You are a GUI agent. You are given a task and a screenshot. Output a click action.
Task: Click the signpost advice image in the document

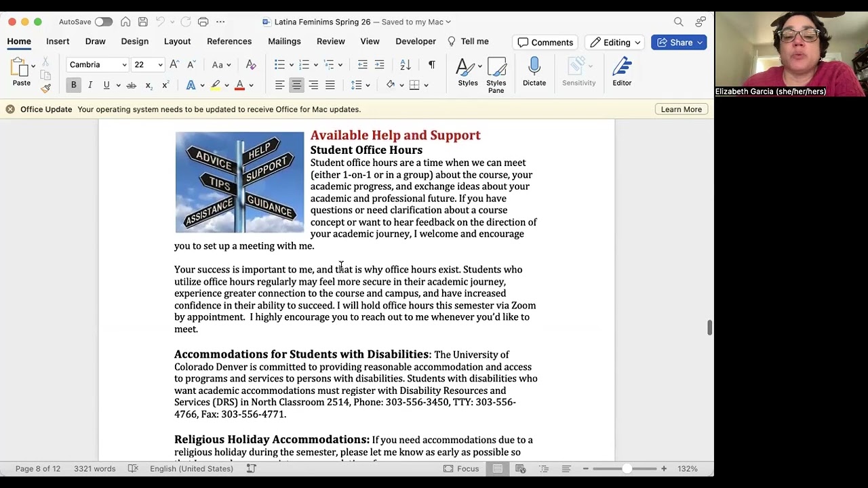(239, 182)
